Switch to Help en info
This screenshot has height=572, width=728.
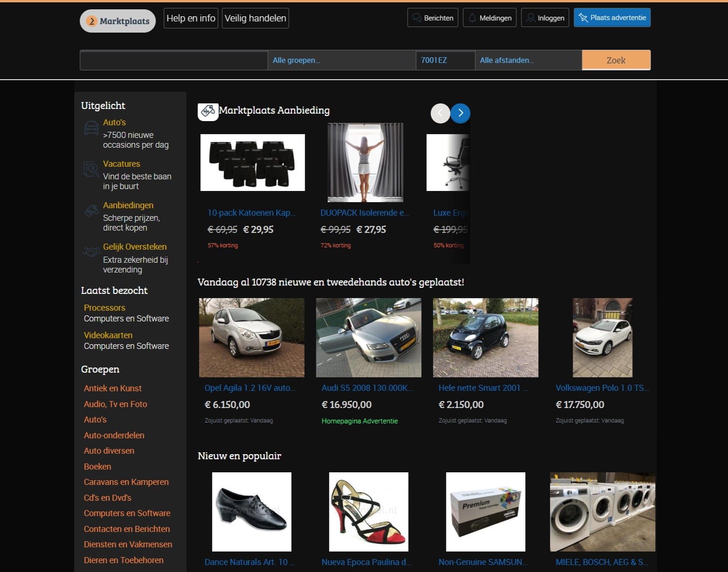pyautogui.click(x=191, y=18)
